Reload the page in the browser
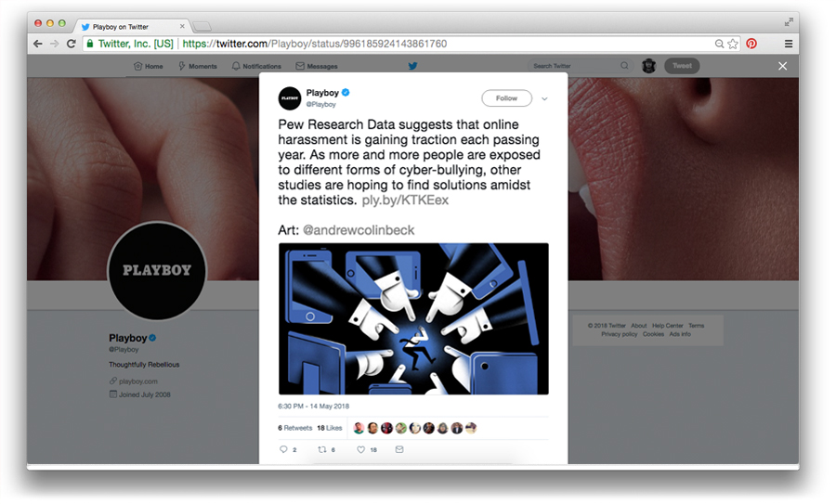The image size is (836, 504). (71, 44)
